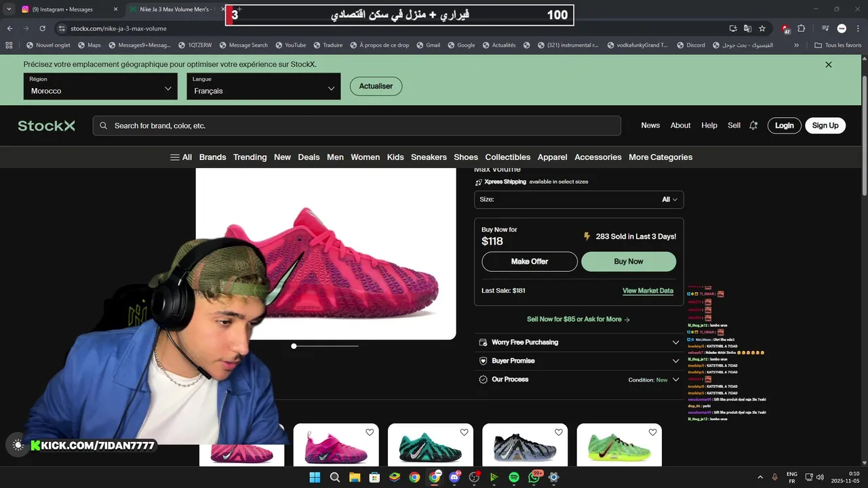Open the green sneaker thumbnail
Screen dimensions: 868x488
[x=619, y=445]
